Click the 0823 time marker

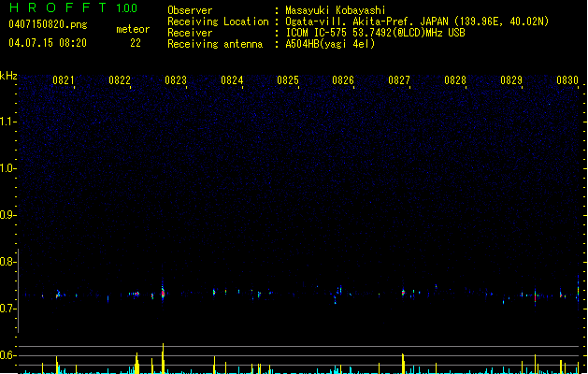pyautogui.click(x=176, y=80)
